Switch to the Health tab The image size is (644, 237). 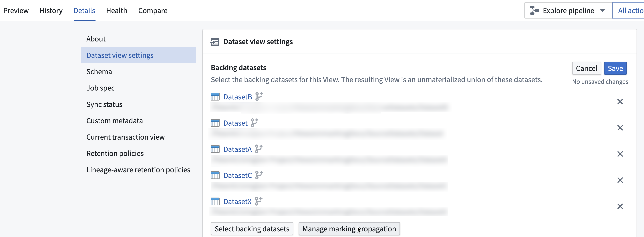click(x=116, y=11)
